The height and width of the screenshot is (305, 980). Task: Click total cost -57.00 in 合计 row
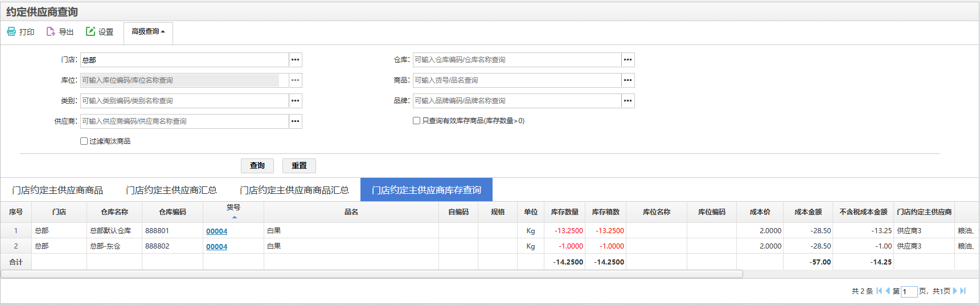808,262
